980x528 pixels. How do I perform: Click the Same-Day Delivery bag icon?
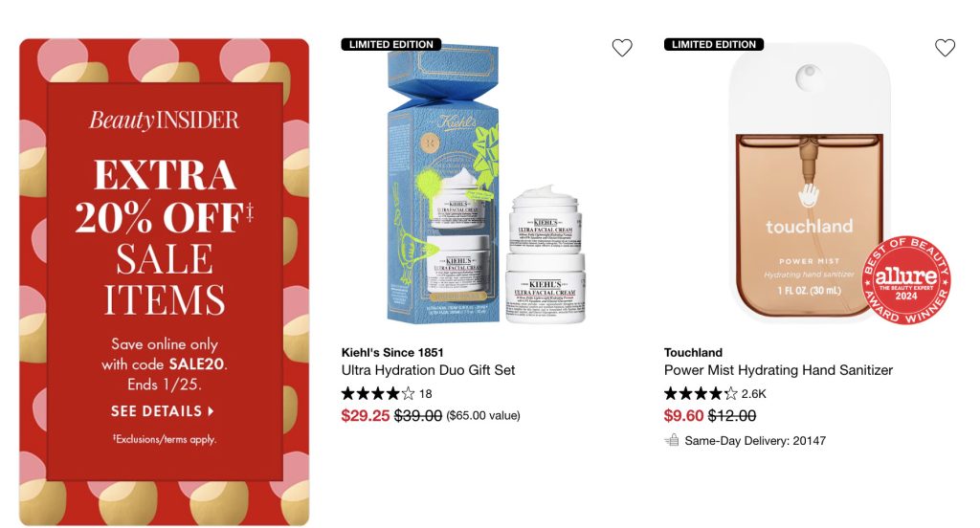pyautogui.click(x=671, y=440)
